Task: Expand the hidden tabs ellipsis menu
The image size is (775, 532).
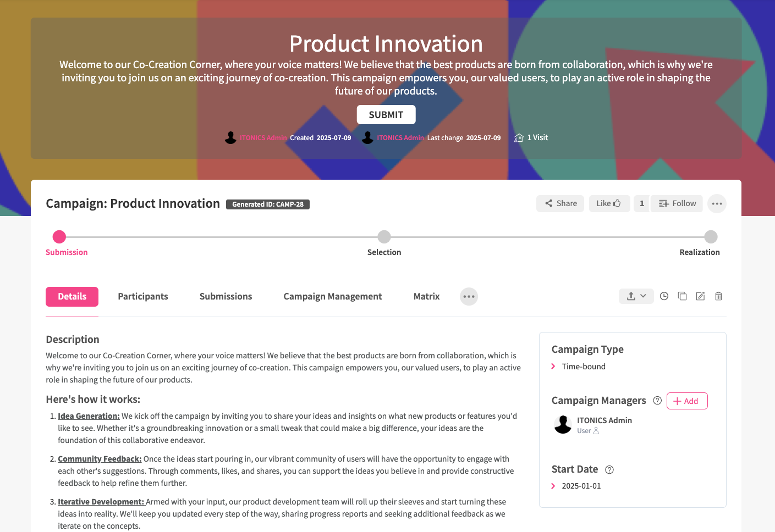Action: point(469,297)
